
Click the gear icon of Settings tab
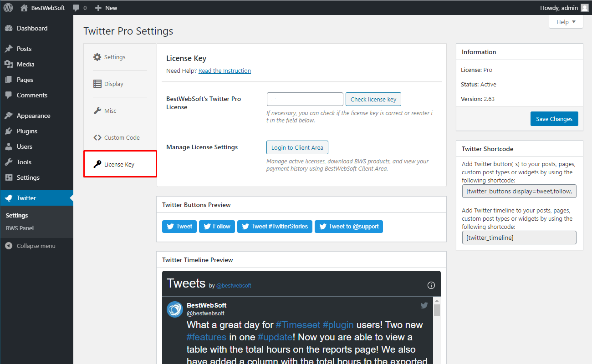pyautogui.click(x=97, y=57)
